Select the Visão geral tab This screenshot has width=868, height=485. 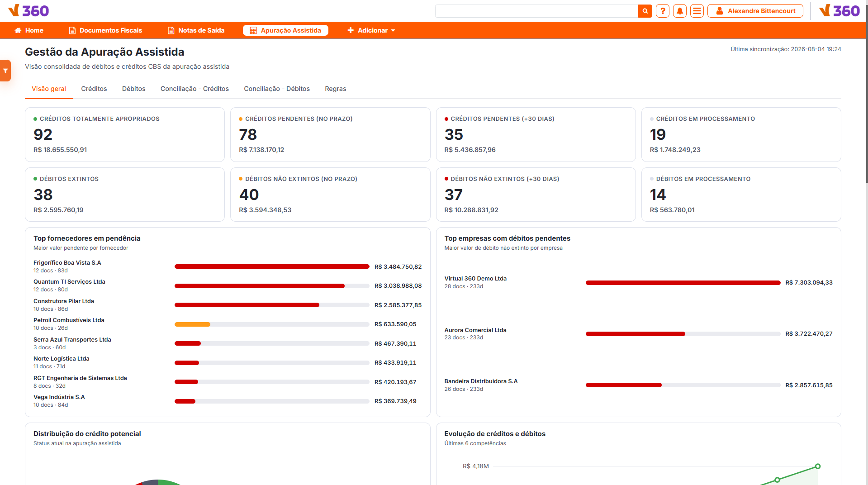coord(49,89)
